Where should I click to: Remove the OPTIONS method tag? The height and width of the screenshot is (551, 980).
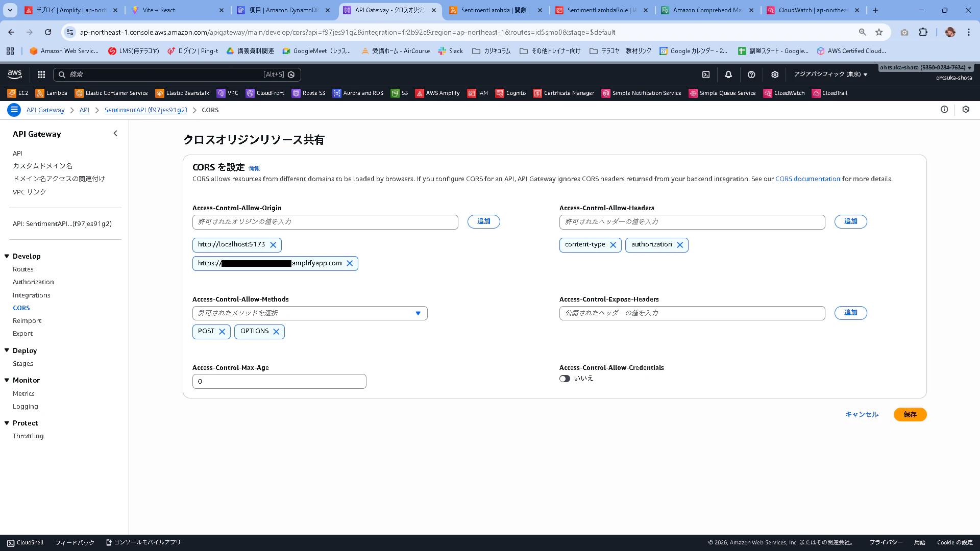276,332
